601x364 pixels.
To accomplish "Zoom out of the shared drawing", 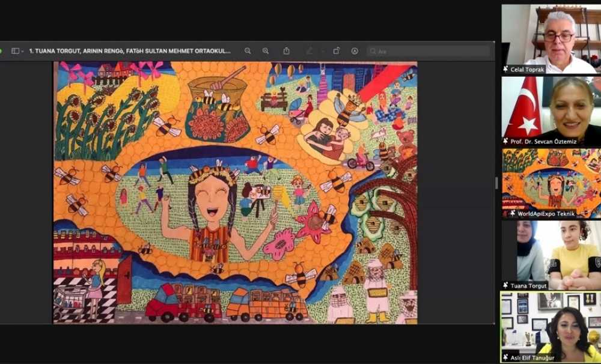I will (248, 51).
